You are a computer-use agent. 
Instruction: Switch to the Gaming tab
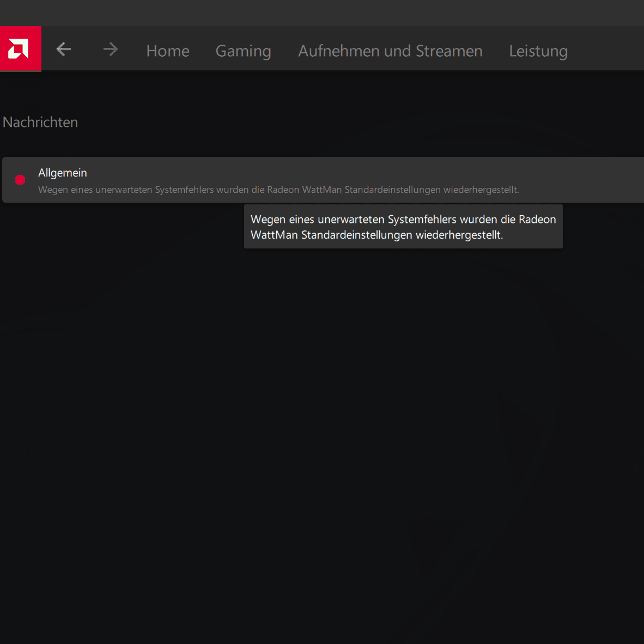click(243, 51)
